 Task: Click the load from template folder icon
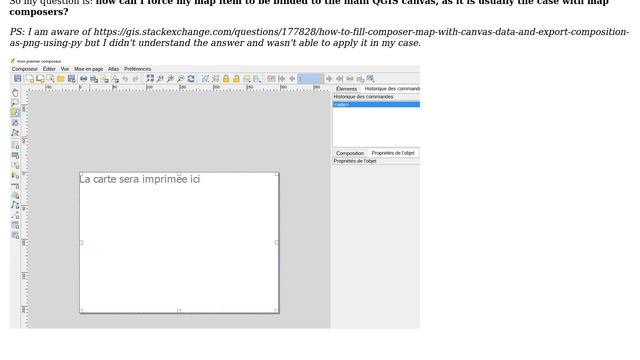click(61, 79)
